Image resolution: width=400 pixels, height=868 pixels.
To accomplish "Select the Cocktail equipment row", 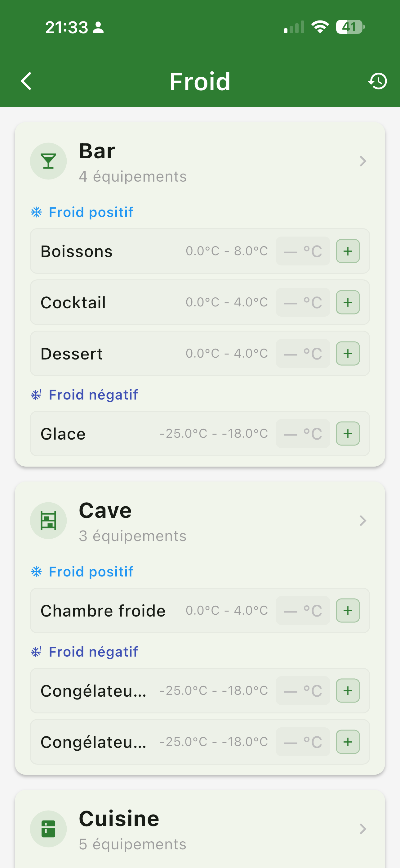I will (x=200, y=302).
